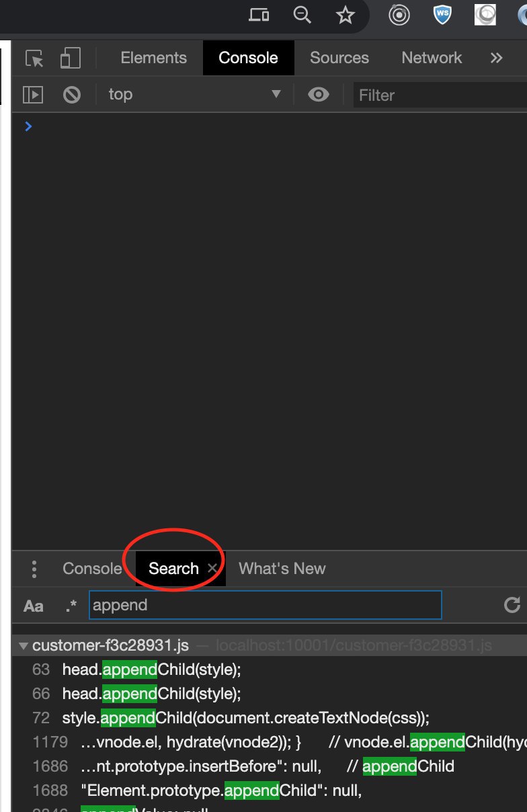
Task: Show the console sidebar icon
Action: [x=32, y=95]
